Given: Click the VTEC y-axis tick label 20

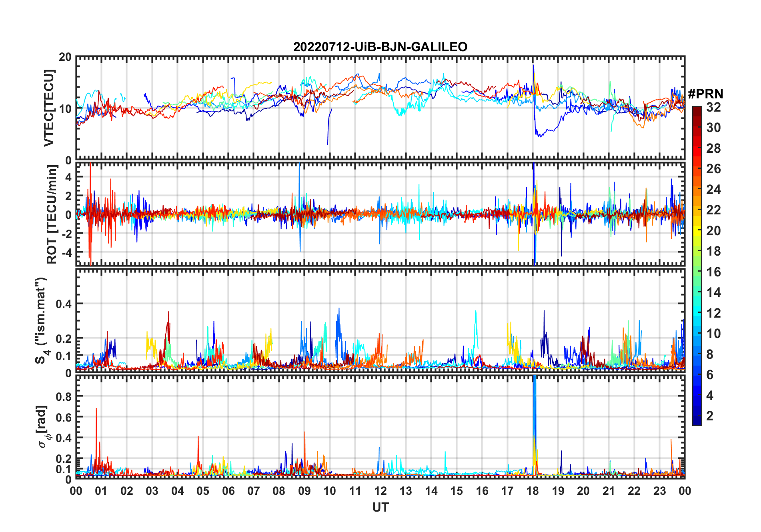Looking at the screenshot, I should tap(65, 57).
